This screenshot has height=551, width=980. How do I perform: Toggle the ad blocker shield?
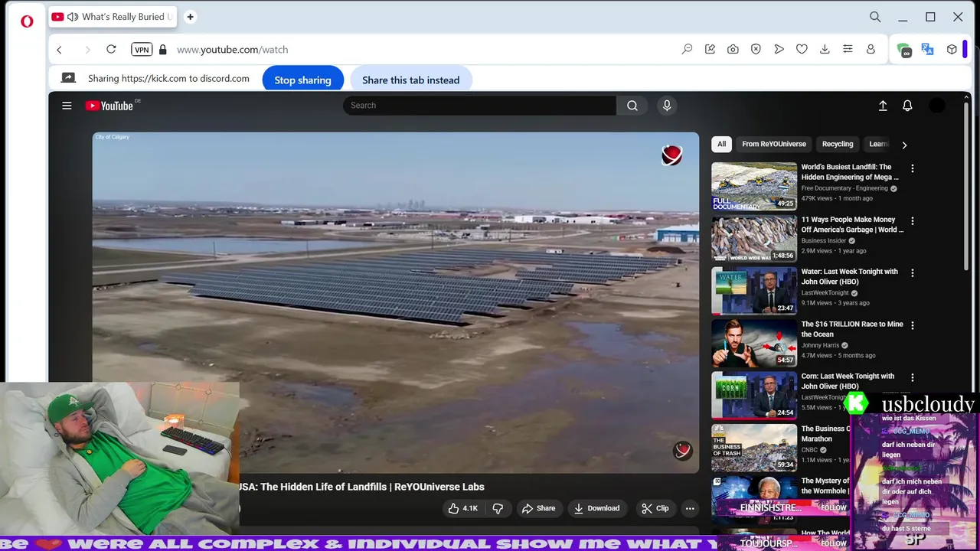(x=756, y=49)
